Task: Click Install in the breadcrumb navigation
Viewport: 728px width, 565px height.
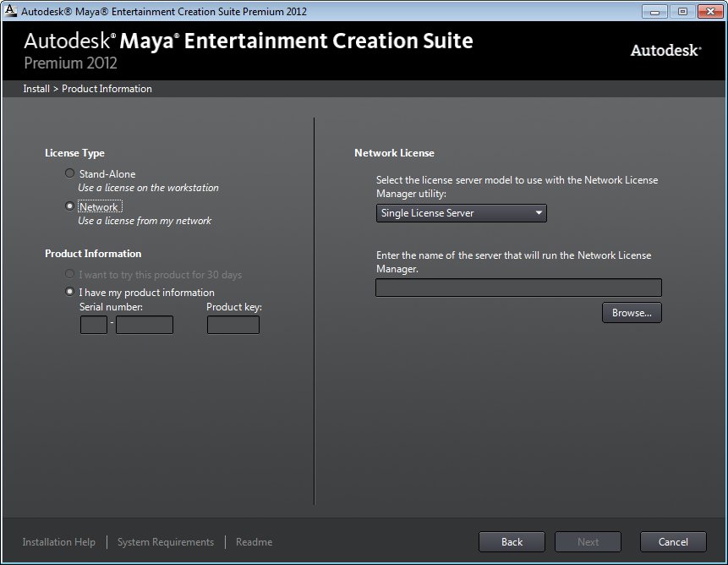Action: (x=36, y=88)
